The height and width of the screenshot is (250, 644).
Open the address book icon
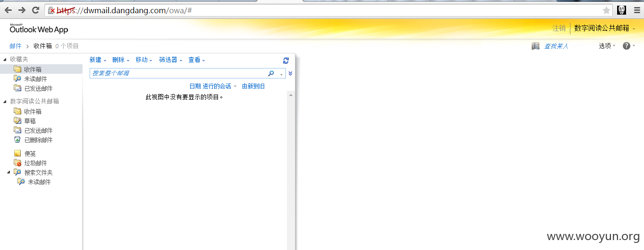[535, 46]
